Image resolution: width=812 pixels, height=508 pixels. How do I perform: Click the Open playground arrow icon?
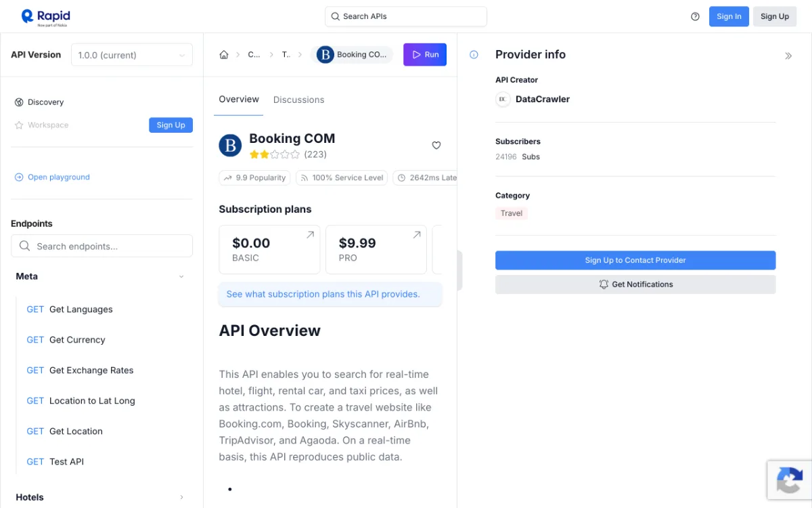[19, 177]
